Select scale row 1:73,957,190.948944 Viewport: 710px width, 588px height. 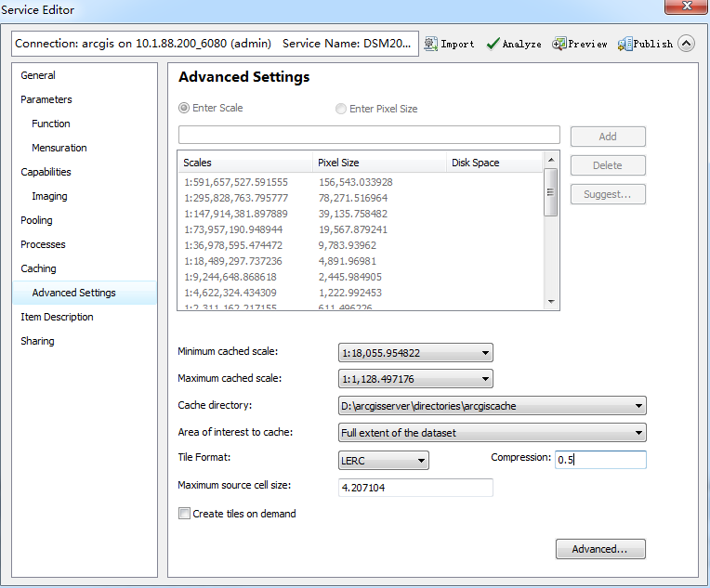pos(233,229)
